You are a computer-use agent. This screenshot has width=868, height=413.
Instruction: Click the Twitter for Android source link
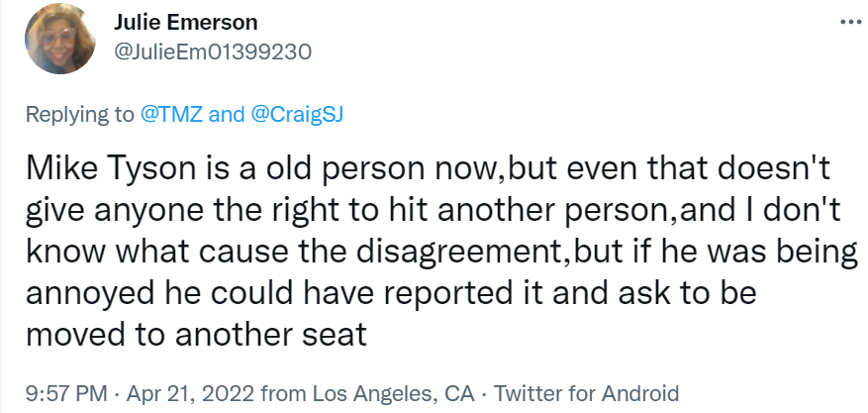pos(586,391)
